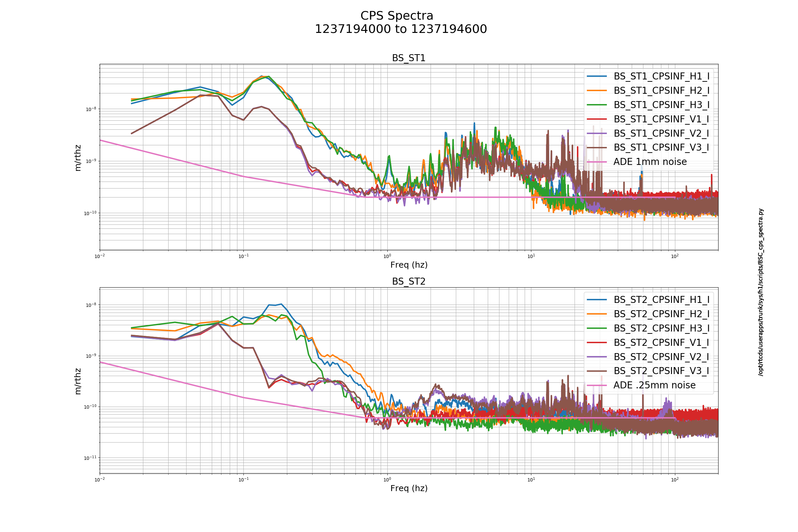Click the "m/rthz" y-axis label of BS_ST1
The image size is (798, 532).
pyautogui.click(x=78, y=158)
